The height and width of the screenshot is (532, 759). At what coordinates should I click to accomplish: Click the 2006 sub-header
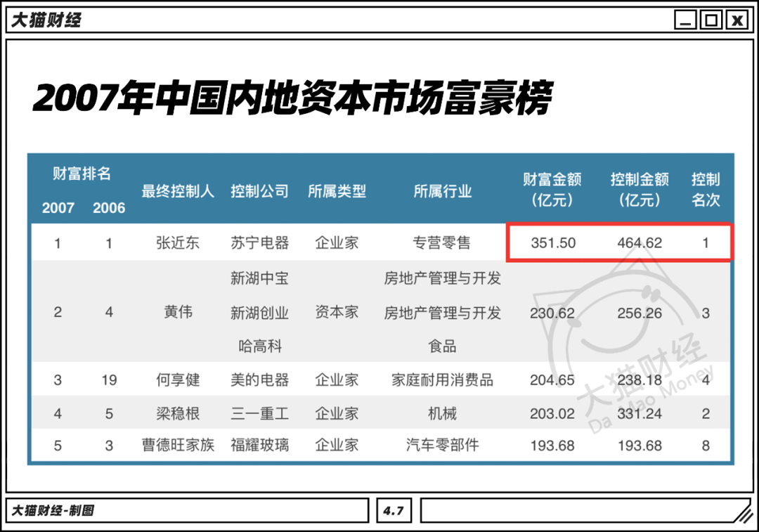pyautogui.click(x=109, y=207)
